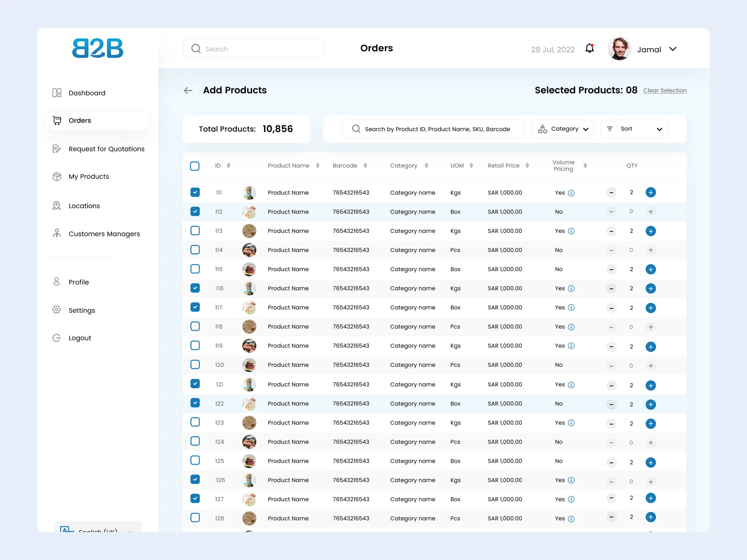Add quantity for product 125
This screenshot has width=747, height=560.
click(x=651, y=462)
